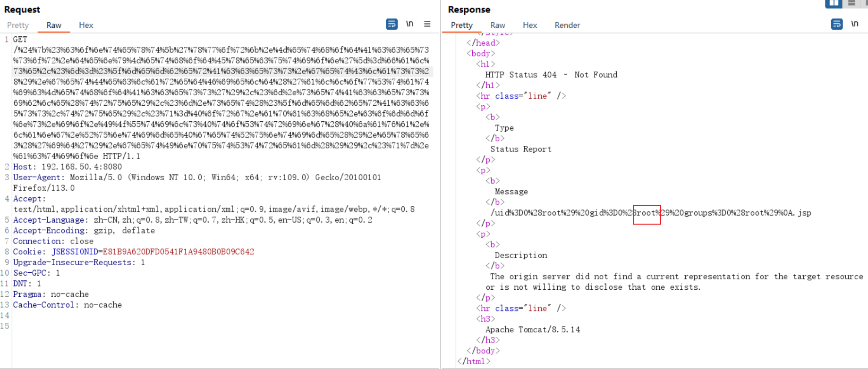Viewport: 868px width, 369px height.
Task: Click The origin server did not find sentence
Action: pos(676,277)
